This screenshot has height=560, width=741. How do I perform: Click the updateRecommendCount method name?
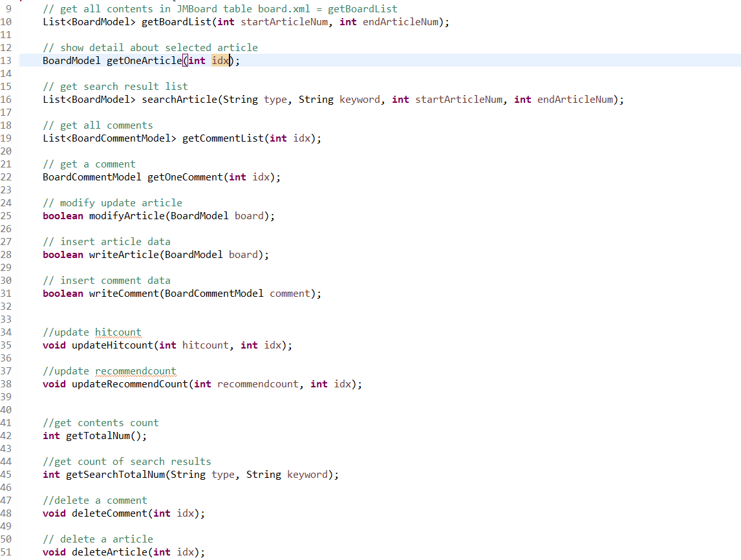(x=129, y=384)
